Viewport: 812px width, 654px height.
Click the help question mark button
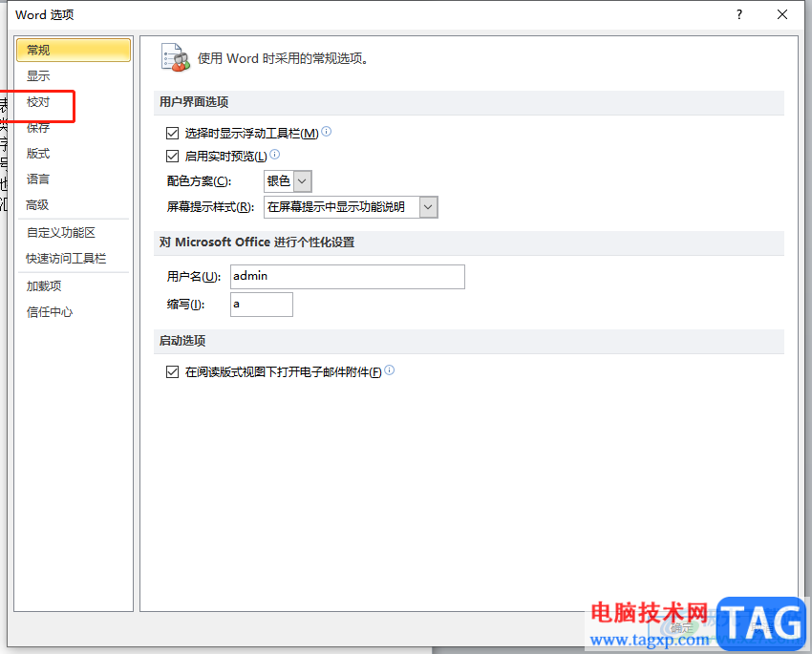739,14
